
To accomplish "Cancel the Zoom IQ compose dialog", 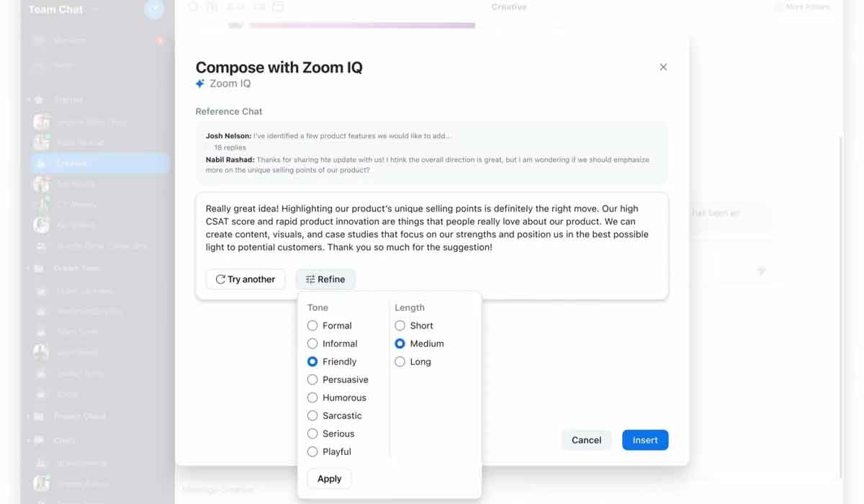I will pyautogui.click(x=586, y=440).
